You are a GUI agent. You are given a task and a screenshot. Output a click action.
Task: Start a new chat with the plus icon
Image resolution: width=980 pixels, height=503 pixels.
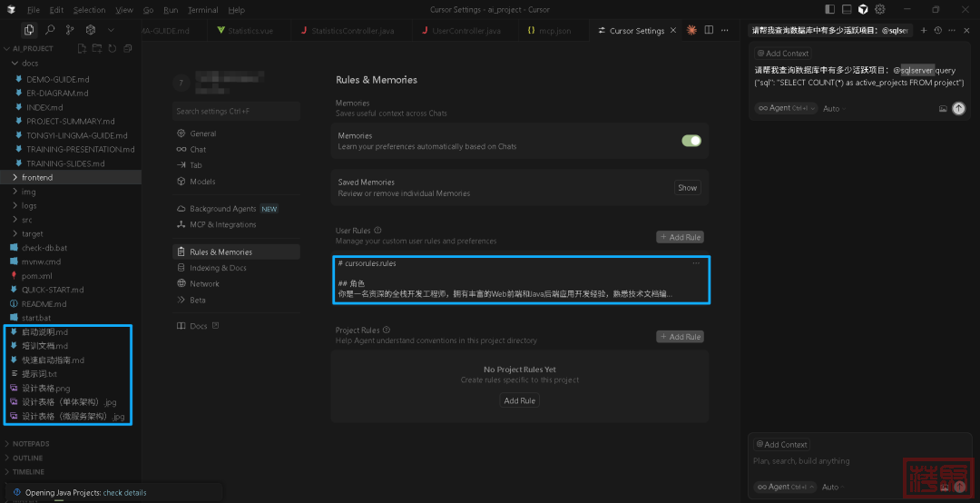[924, 30]
